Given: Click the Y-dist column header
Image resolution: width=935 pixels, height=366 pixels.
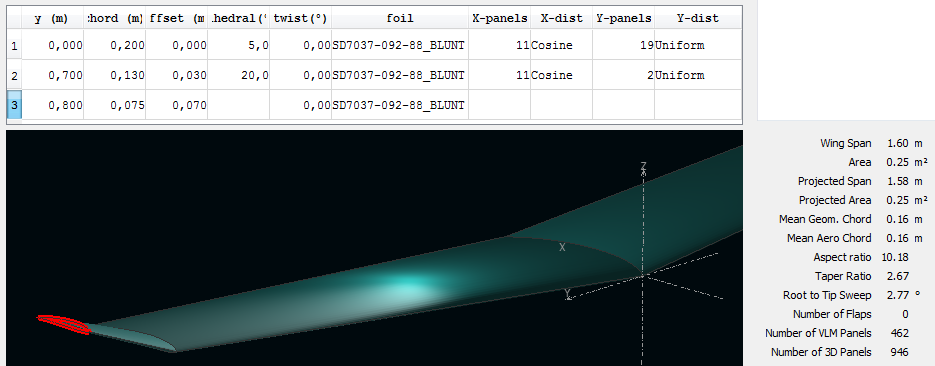Looking at the screenshot, I should (x=698, y=18).
